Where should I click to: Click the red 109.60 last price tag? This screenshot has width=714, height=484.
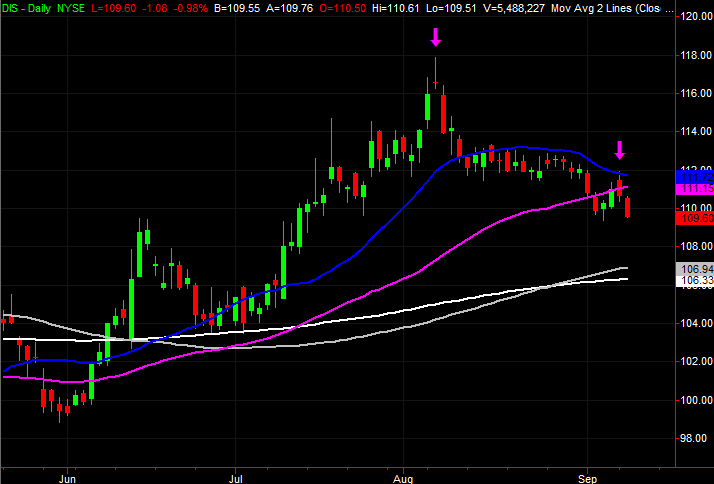[695, 218]
